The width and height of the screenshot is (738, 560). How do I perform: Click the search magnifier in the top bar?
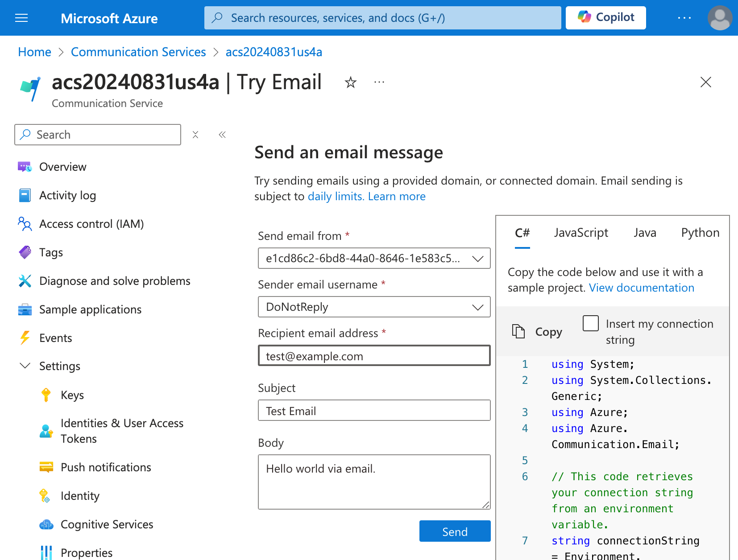point(217,18)
